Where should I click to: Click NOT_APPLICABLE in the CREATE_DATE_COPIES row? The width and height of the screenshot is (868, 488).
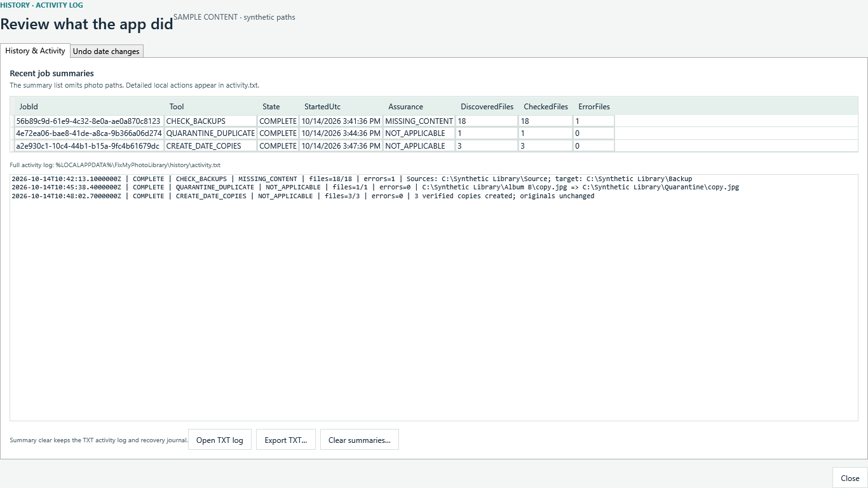[x=419, y=146]
